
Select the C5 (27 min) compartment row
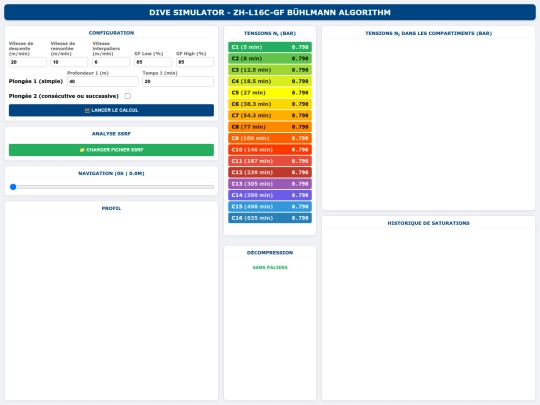click(270, 93)
